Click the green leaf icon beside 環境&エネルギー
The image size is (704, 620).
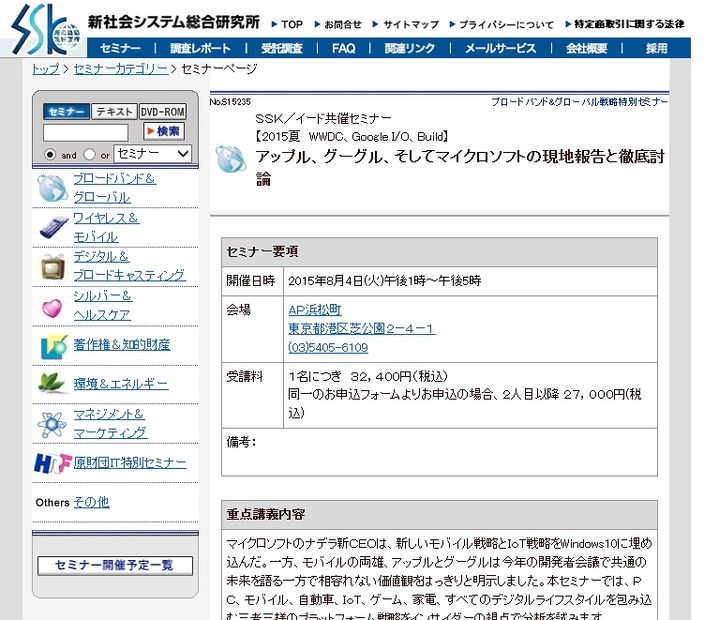[52, 383]
